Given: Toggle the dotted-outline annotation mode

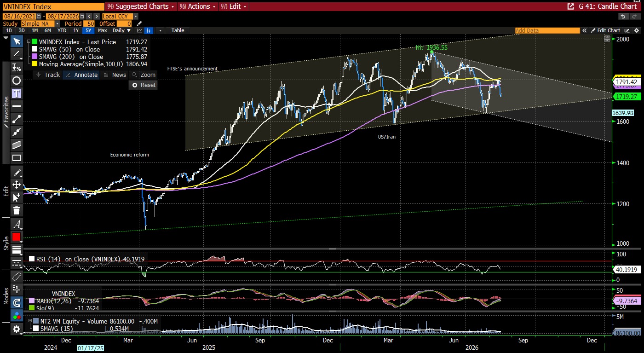Looking at the screenshot, I should pyautogui.click(x=17, y=277).
